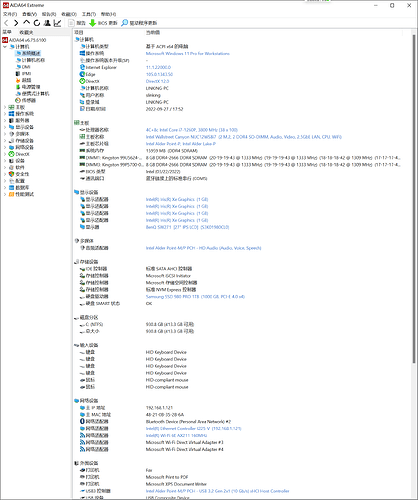Click the Windows logo icon beside sidebar 操作系统
The image size is (418, 500).
[x=11, y=114]
